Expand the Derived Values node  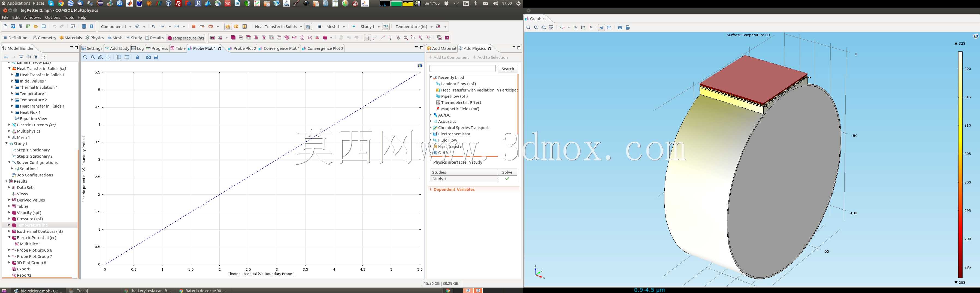9,200
